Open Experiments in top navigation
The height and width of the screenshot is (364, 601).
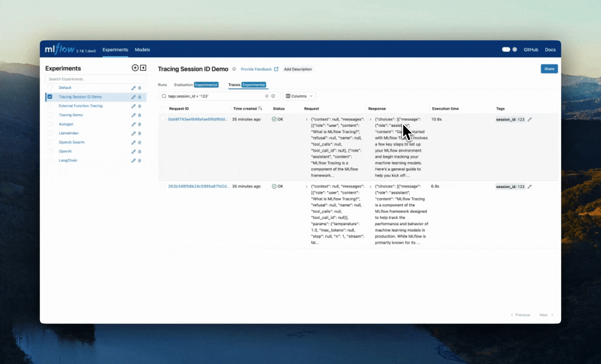(x=115, y=50)
